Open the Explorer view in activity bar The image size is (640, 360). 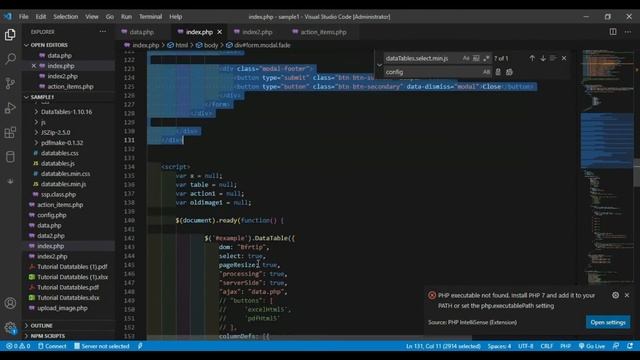10,35
